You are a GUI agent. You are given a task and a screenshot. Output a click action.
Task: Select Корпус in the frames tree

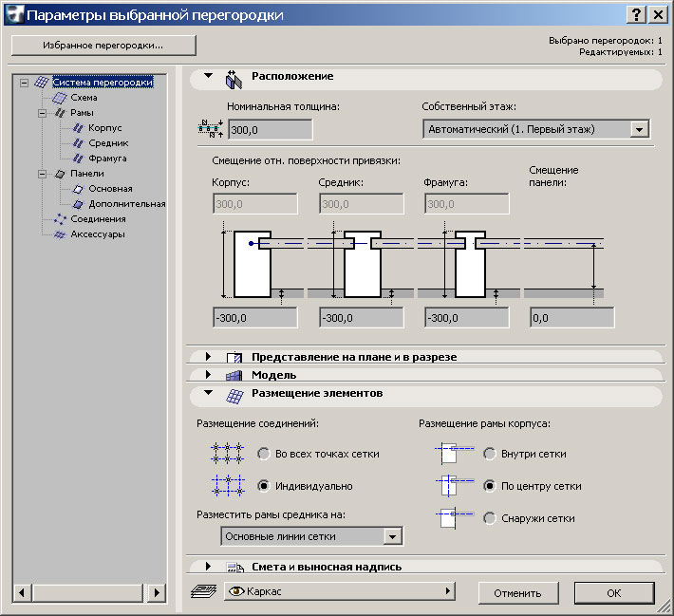point(104,128)
